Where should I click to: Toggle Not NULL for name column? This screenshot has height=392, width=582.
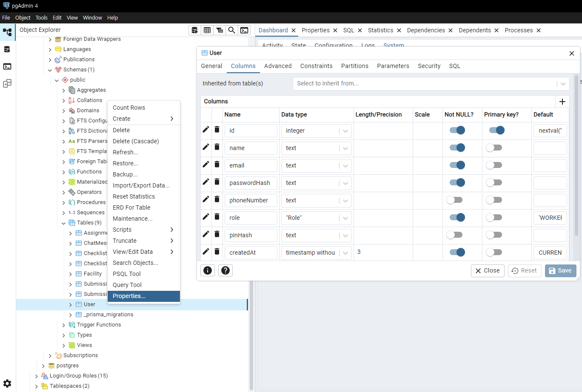457,148
